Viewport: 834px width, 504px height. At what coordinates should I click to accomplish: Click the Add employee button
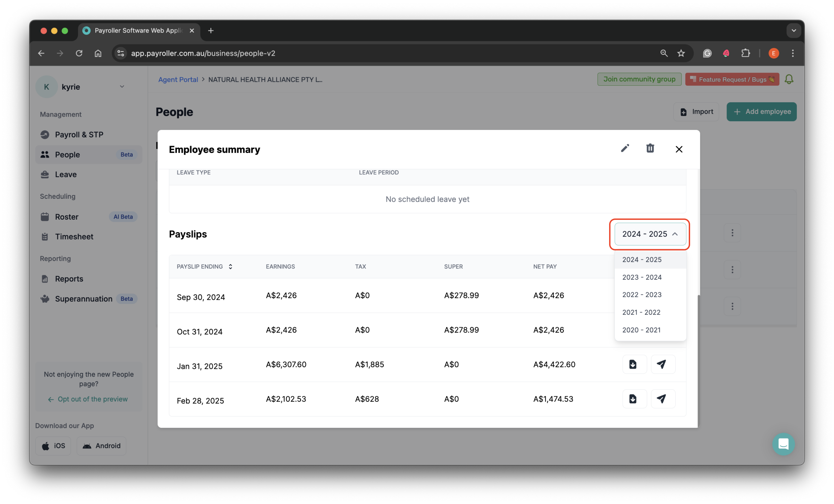click(761, 111)
